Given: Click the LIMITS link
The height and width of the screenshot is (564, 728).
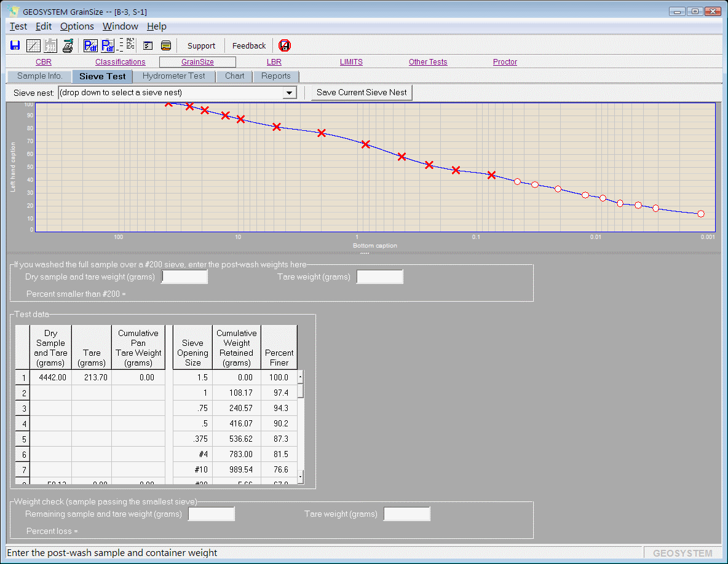Looking at the screenshot, I should pyautogui.click(x=351, y=62).
